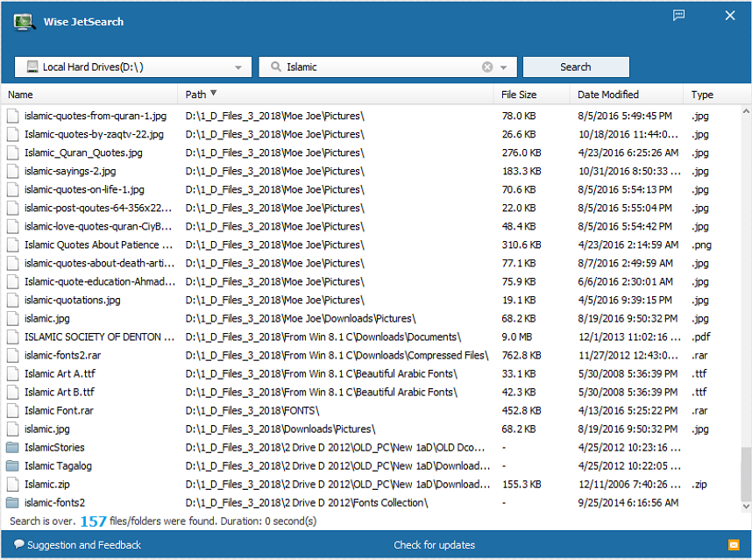Click the islamic-fonts2 folder icon
This screenshot has height=560, width=752.
point(12,503)
